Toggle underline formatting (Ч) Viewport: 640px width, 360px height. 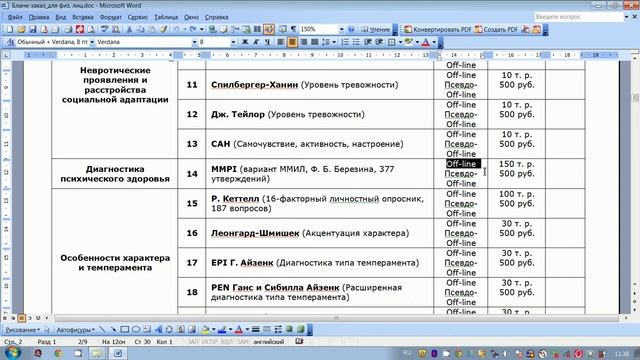point(268,42)
